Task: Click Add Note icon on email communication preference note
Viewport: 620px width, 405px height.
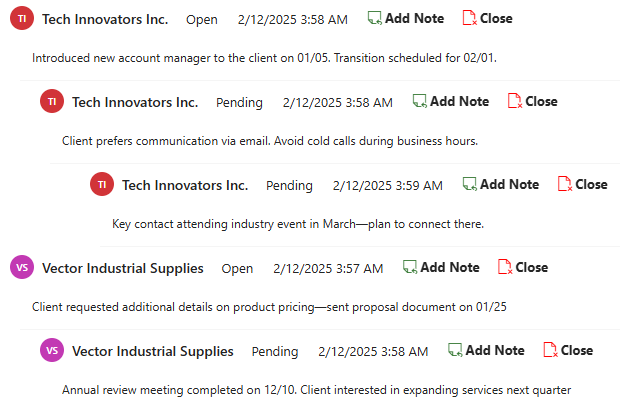Action: (x=420, y=101)
